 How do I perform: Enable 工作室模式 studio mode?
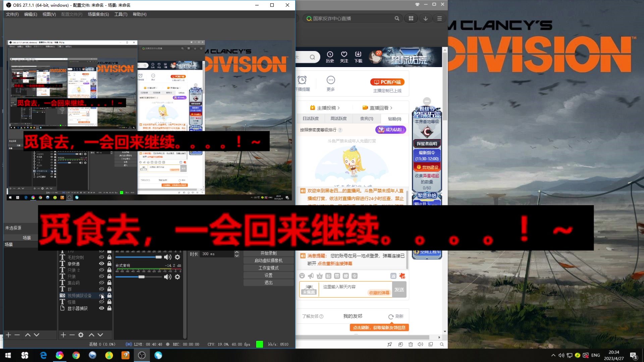pos(268,268)
